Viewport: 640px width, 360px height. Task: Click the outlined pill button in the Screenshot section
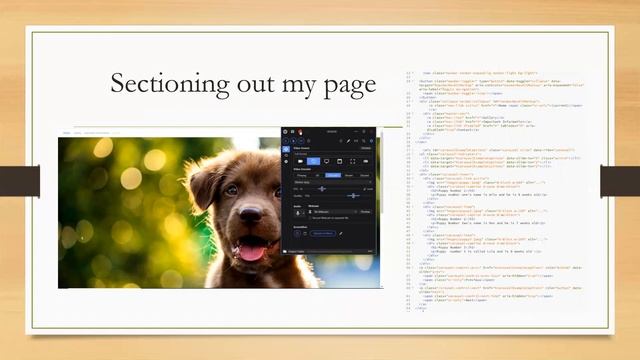coord(323,233)
